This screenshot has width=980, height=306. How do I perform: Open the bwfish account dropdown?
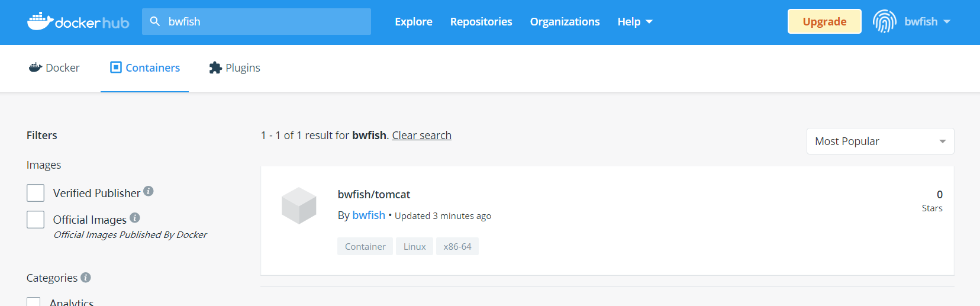[x=927, y=22]
